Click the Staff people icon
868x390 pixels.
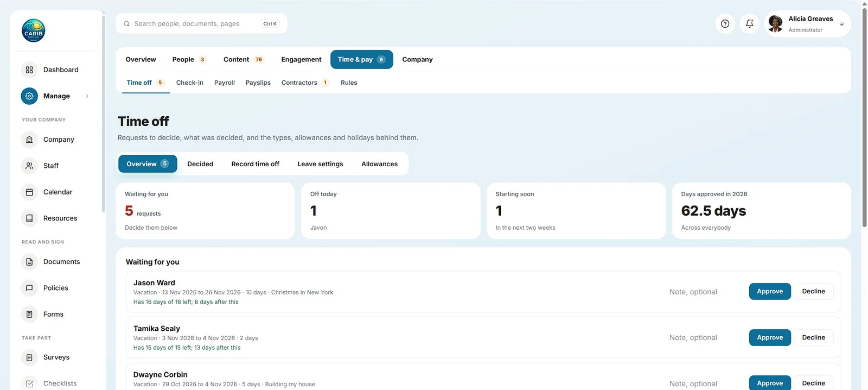coord(29,166)
